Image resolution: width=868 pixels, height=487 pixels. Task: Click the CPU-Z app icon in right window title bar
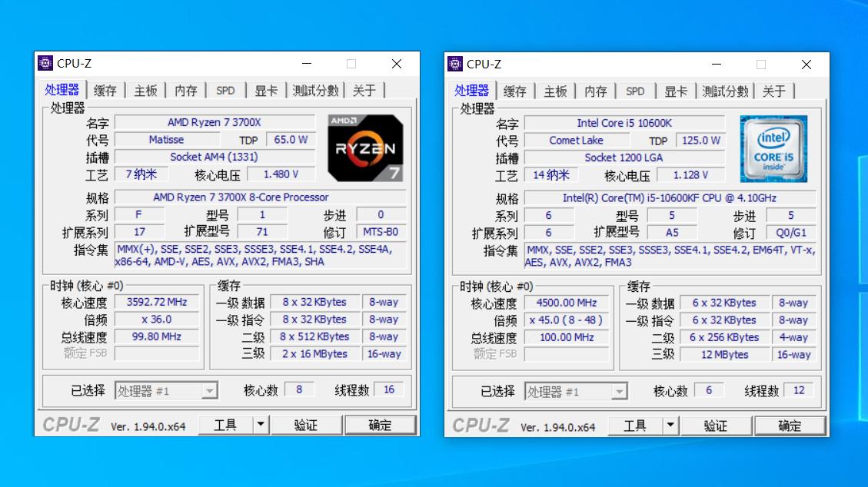click(x=455, y=64)
